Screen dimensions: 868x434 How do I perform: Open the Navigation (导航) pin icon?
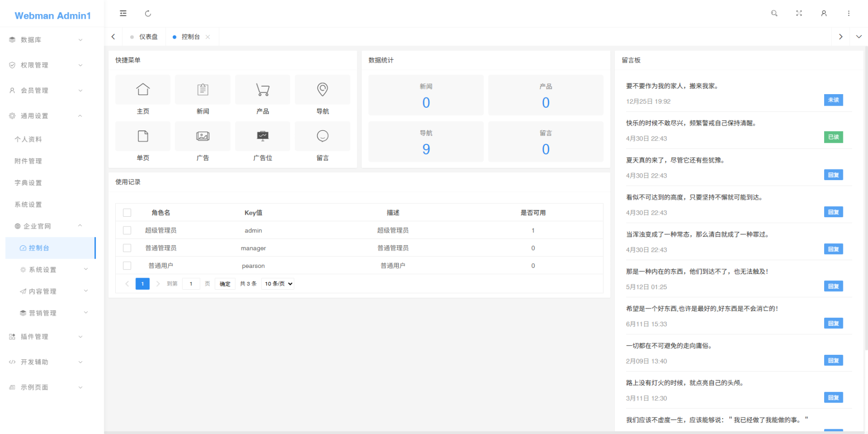pyautogui.click(x=322, y=90)
